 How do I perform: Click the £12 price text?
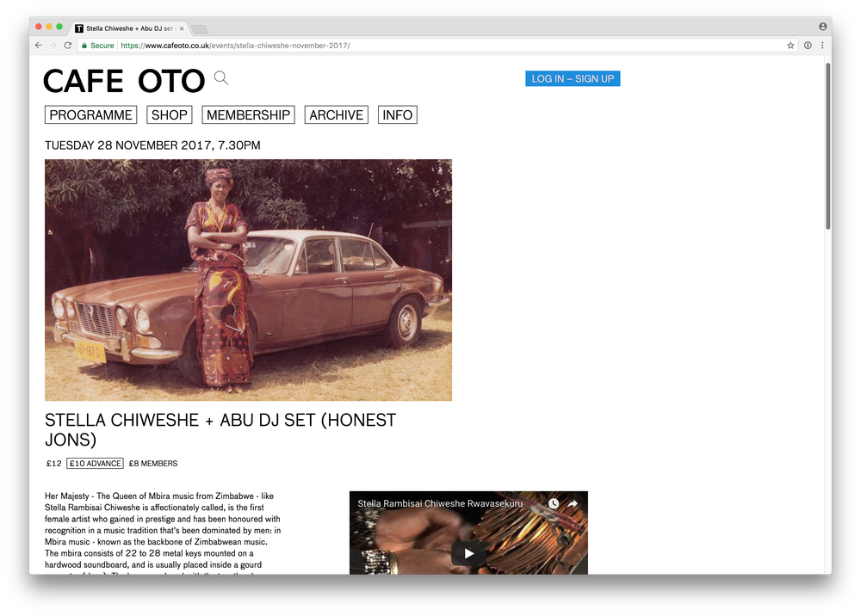(x=53, y=464)
